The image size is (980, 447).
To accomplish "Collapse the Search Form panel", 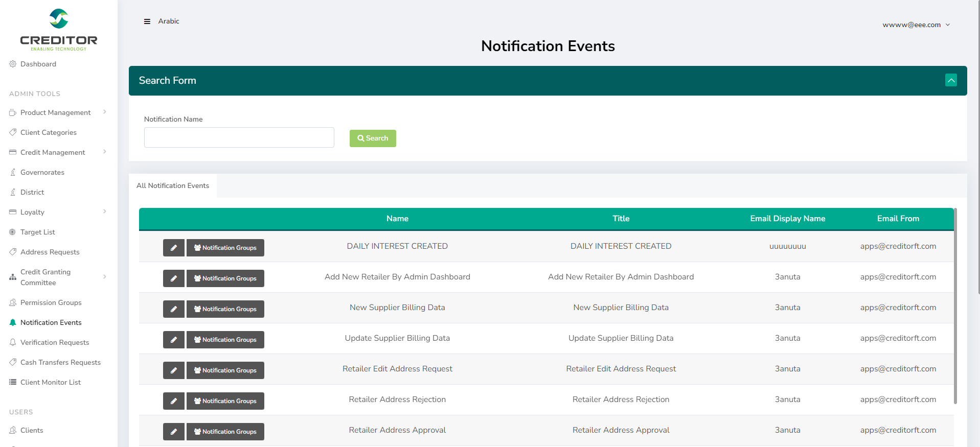I will [x=951, y=80].
